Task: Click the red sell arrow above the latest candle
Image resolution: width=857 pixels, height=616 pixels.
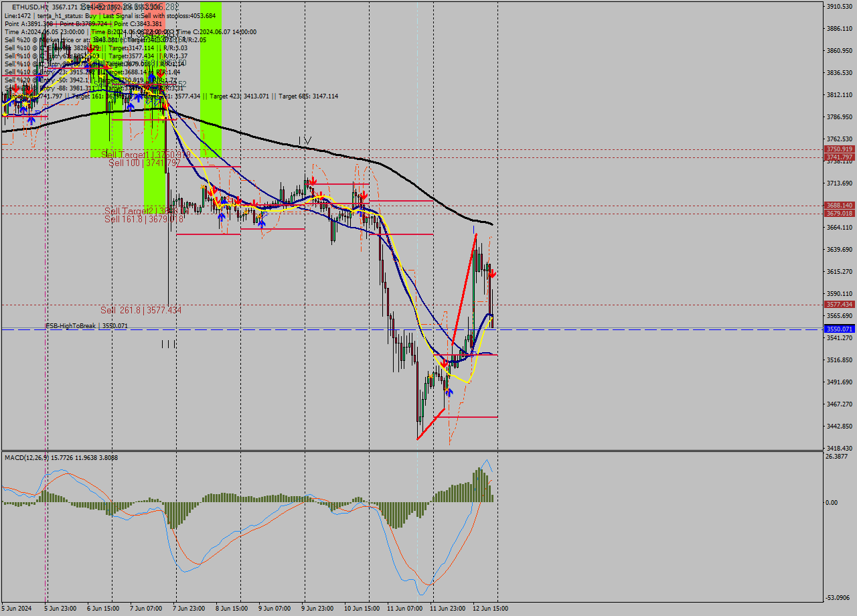Action: pyautogui.click(x=493, y=274)
